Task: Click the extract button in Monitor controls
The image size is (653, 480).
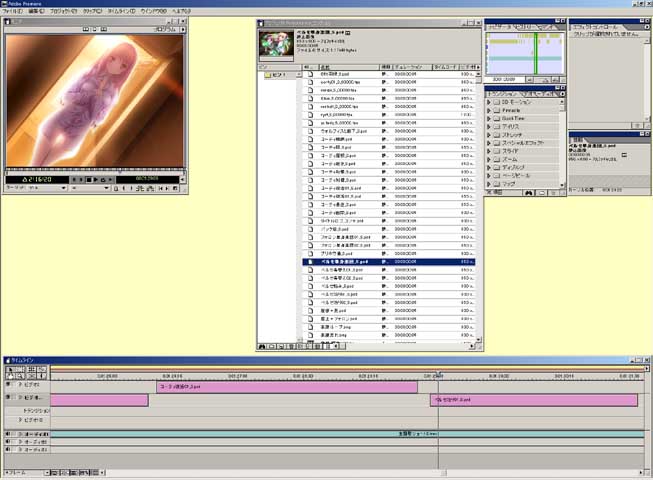Action: pyautogui.click(x=150, y=189)
